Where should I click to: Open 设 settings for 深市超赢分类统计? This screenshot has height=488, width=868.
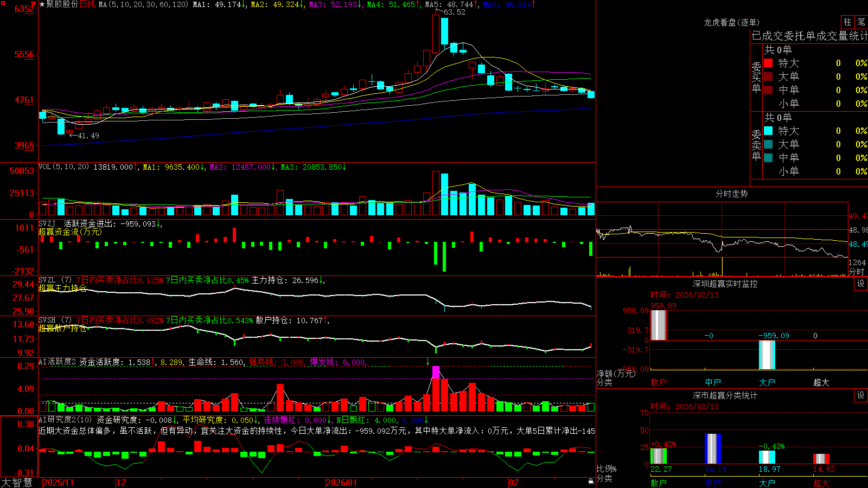[861, 395]
